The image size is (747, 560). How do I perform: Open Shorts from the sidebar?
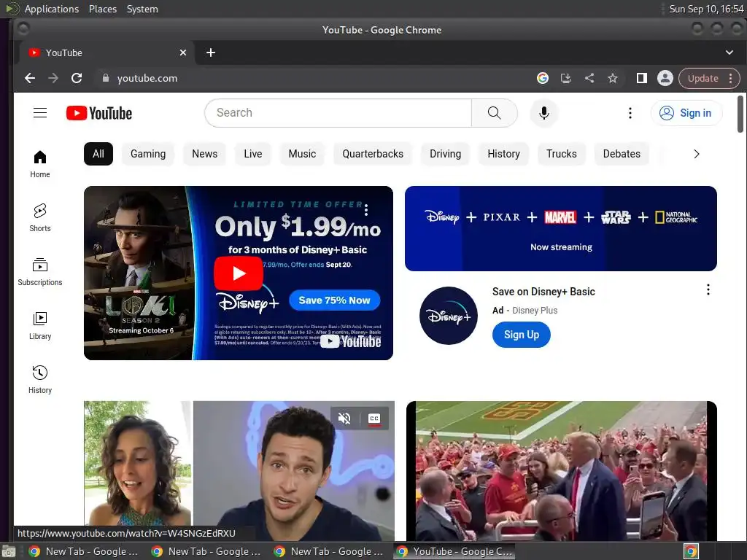tap(40, 217)
